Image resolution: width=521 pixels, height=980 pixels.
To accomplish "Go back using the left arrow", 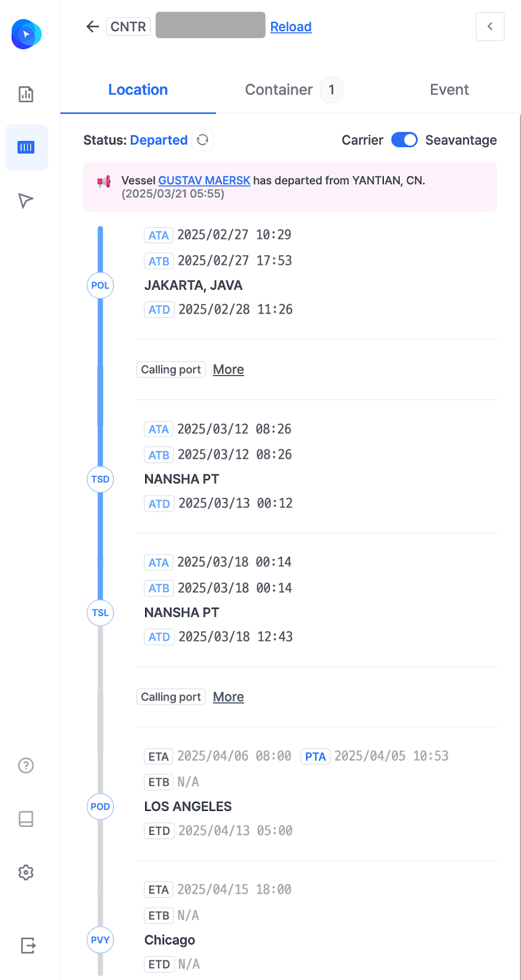I will [x=92, y=26].
